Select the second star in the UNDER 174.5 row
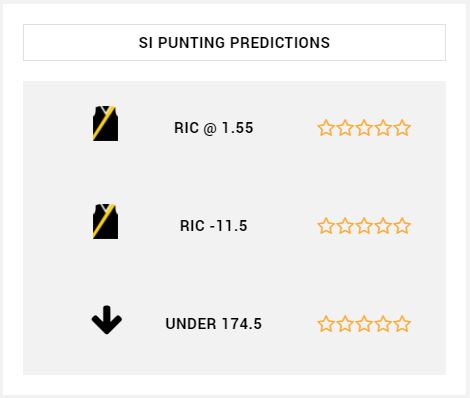The width and height of the screenshot is (470, 398). point(345,324)
